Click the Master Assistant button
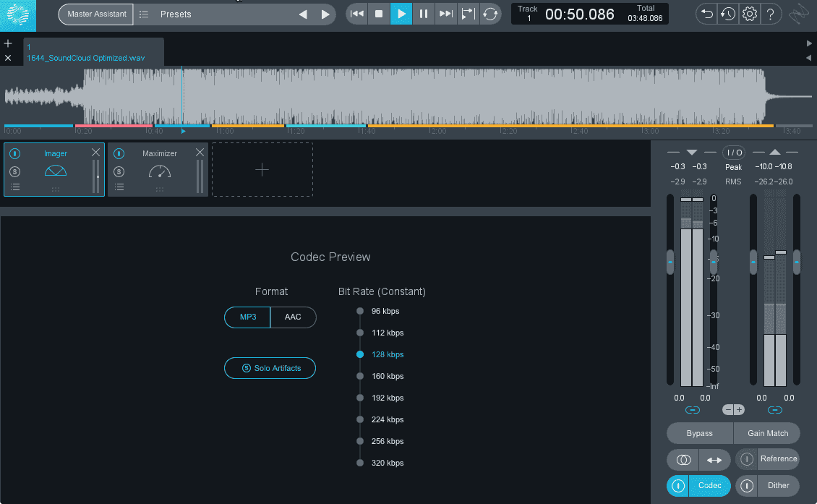Screen dimensions: 817x504 (x=96, y=14)
